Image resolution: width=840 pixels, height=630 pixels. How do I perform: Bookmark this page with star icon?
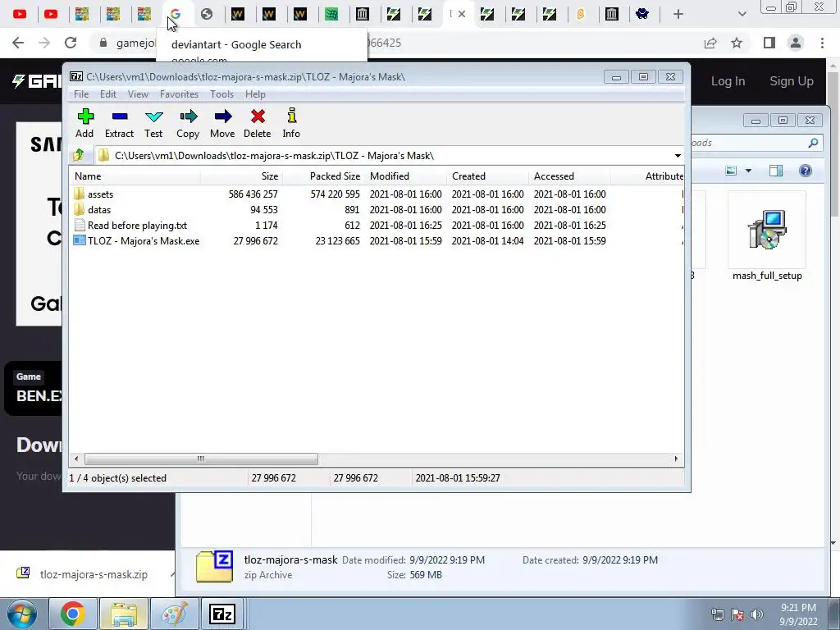click(737, 43)
